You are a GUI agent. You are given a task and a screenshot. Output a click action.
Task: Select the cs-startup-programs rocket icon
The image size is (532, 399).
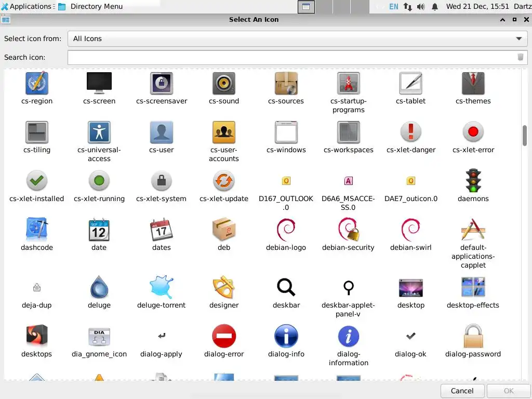pyautogui.click(x=349, y=83)
